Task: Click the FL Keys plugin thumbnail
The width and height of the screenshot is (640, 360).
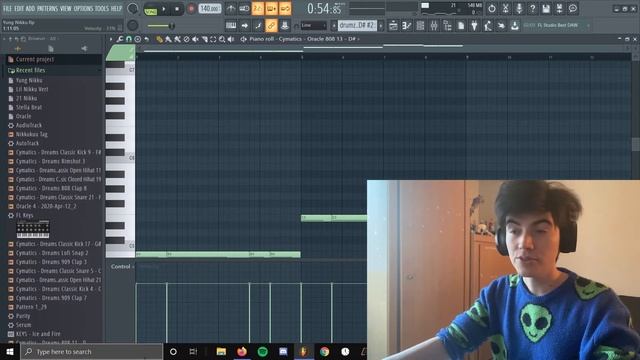Action: pos(33,229)
